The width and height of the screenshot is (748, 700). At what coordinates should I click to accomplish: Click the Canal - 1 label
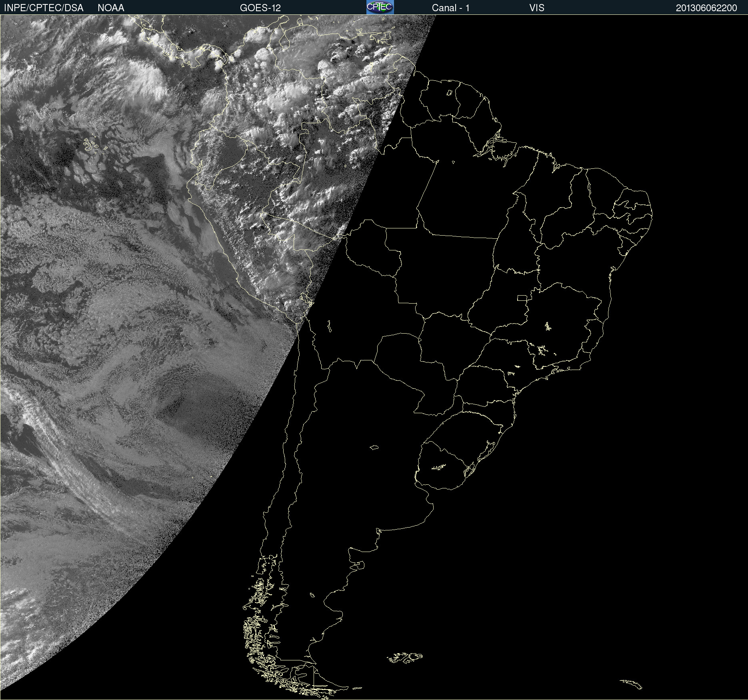pos(451,8)
